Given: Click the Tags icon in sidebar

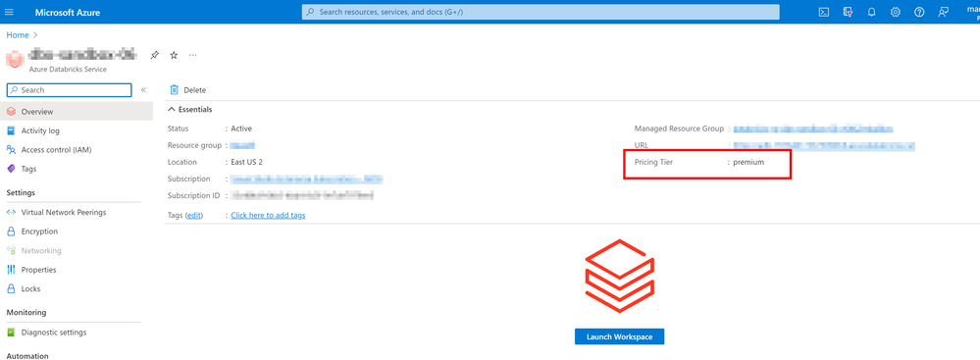Looking at the screenshot, I should click(x=11, y=169).
